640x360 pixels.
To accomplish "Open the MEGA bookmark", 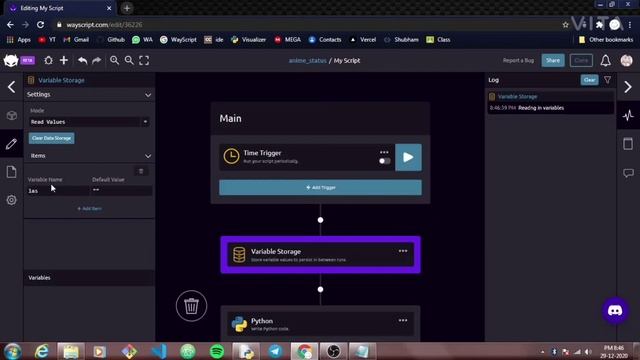I will pos(287,40).
